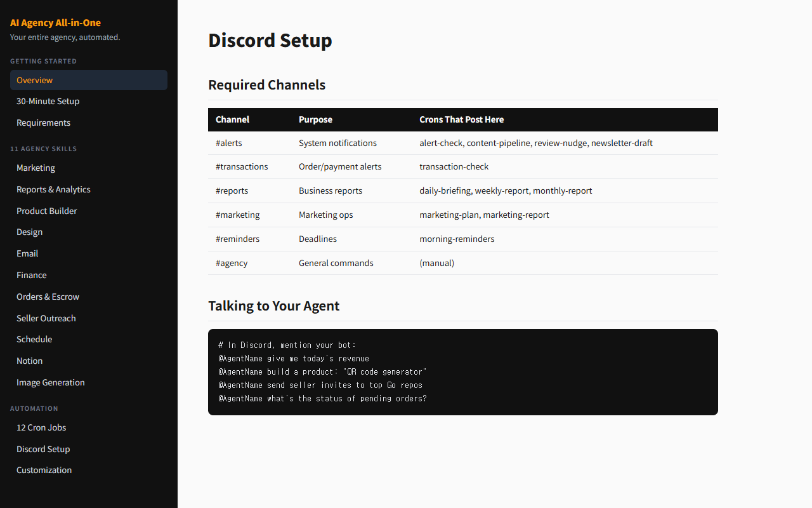812x508 pixels.
Task: Select the Email sidebar item
Action: [x=27, y=253]
